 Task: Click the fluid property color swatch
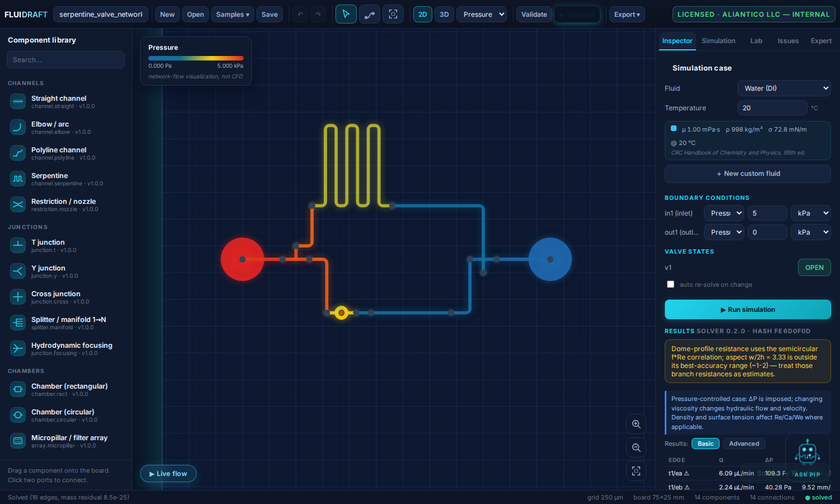tap(674, 128)
